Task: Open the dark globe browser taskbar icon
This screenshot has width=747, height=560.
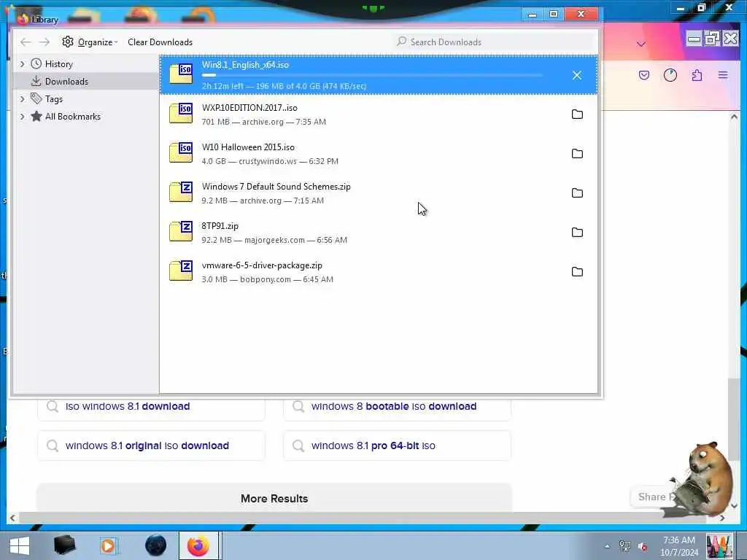Action: point(156,545)
